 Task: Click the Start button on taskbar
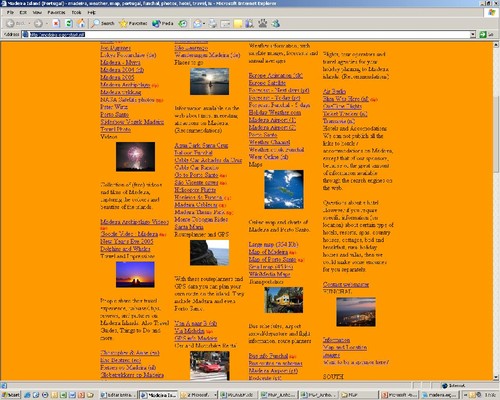pos(11,395)
